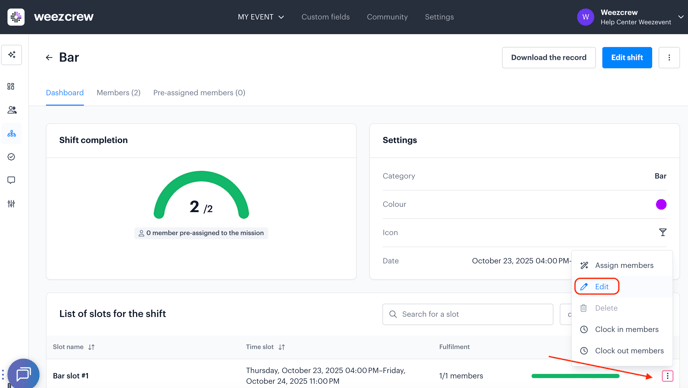This screenshot has width=688, height=388.
Task: Open the sliders settings icon in sidebar
Action: [11, 204]
